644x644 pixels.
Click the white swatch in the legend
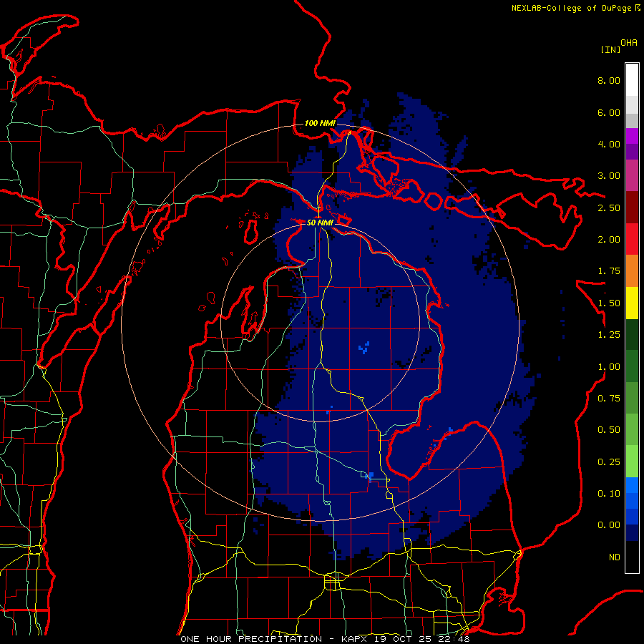(x=632, y=80)
